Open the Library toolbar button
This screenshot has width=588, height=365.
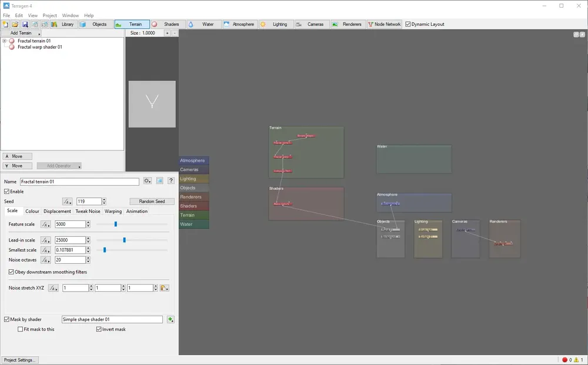[x=63, y=24]
